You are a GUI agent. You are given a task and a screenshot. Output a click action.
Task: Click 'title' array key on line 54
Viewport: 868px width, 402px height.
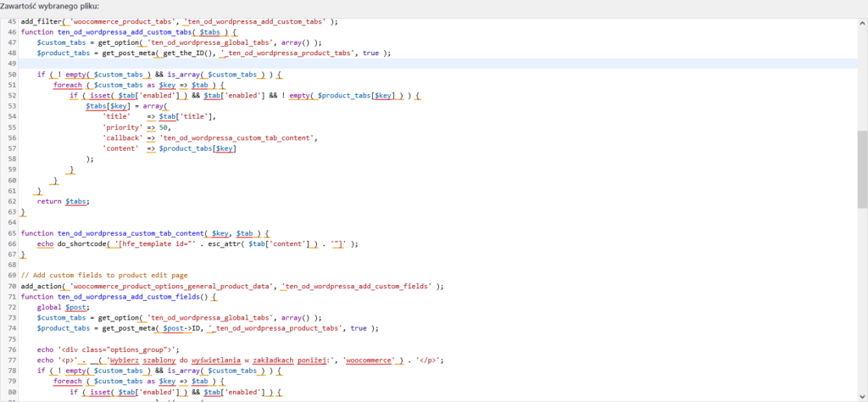[116, 117]
